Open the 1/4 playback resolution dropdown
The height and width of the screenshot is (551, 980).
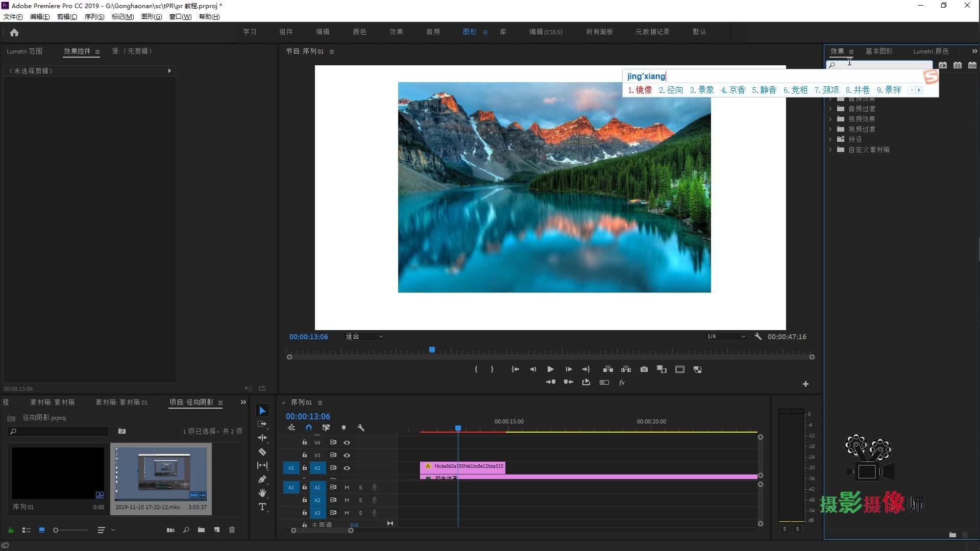pyautogui.click(x=726, y=337)
